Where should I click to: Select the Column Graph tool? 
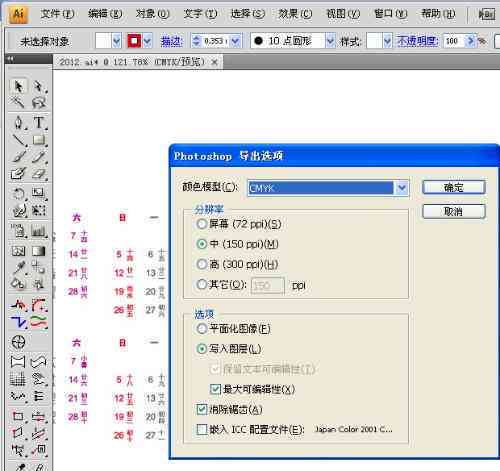click(x=39, y=231)
